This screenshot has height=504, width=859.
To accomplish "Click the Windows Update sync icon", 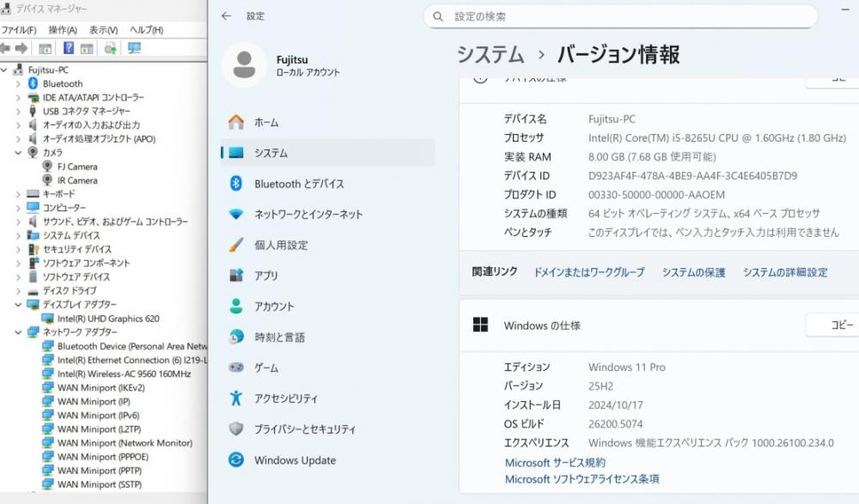I will tap(236, 459).
